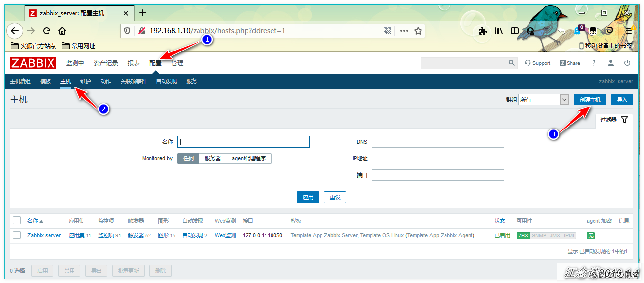
Task: Reload the current page
Action: (47, 31)
